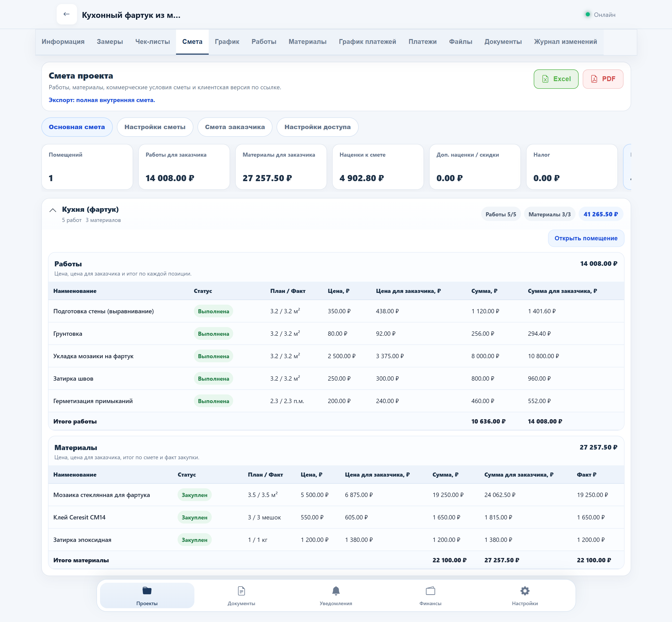
Task: Open Настройки gear icon
Action: pos(525,591)
